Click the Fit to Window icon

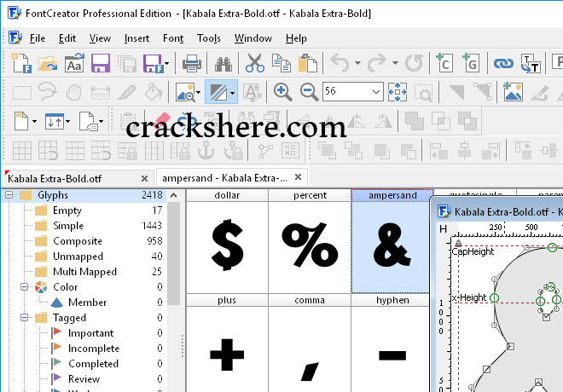398,92
